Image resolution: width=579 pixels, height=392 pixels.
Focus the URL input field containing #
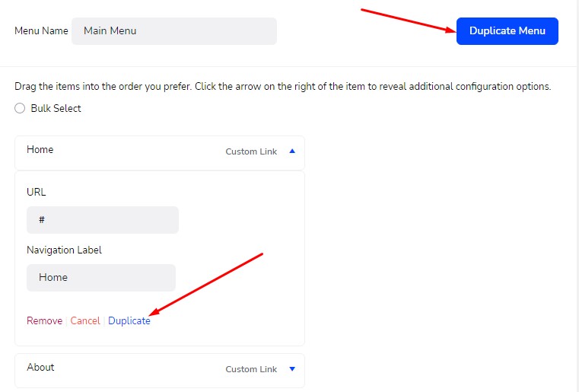(x=103, y=220)
